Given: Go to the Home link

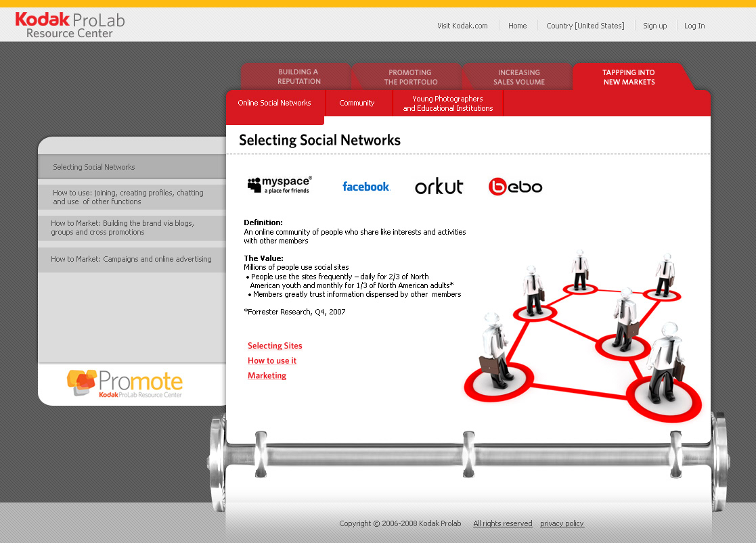Looking at the screenshot, I should tap(517, 26).
